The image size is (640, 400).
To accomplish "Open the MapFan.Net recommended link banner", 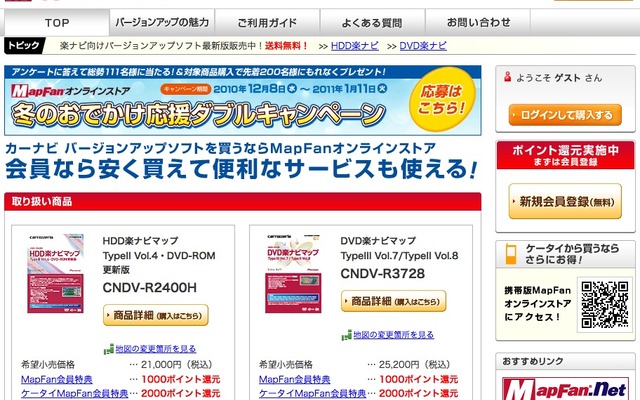I will 565,389.
